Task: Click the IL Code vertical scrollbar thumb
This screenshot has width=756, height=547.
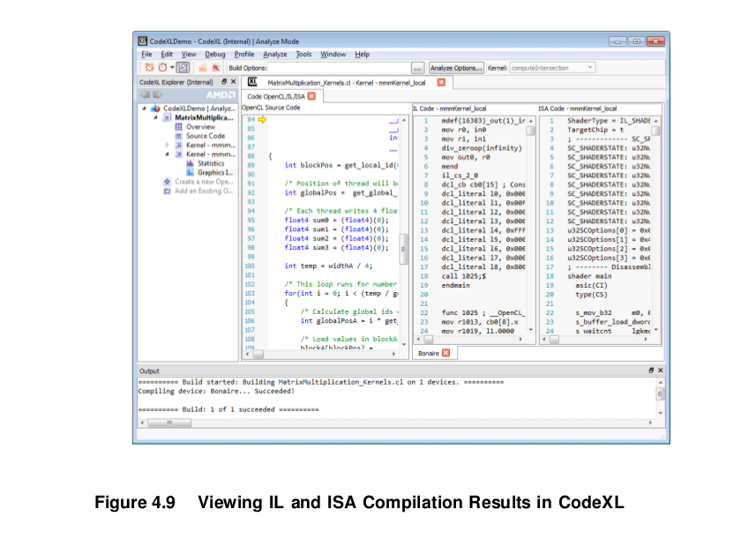Action: pyautogui.click(x=530, y=131)
